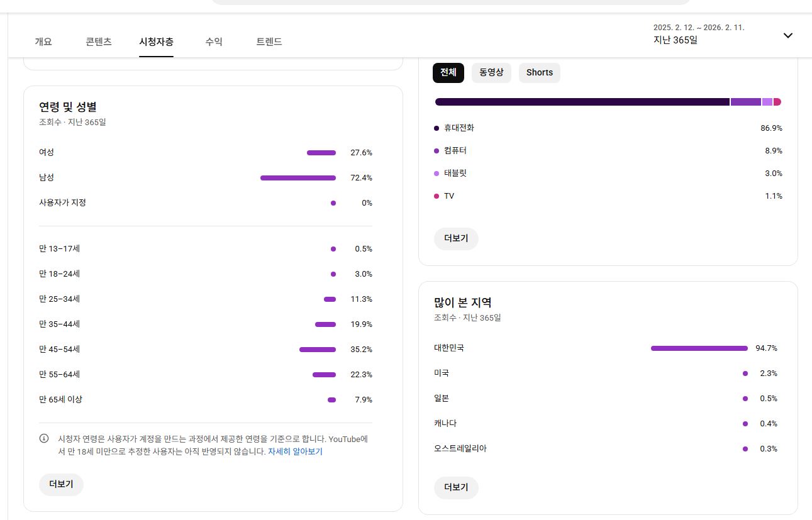
Task: Go to the 트렌드 tab
Action: tap(269, 41)
